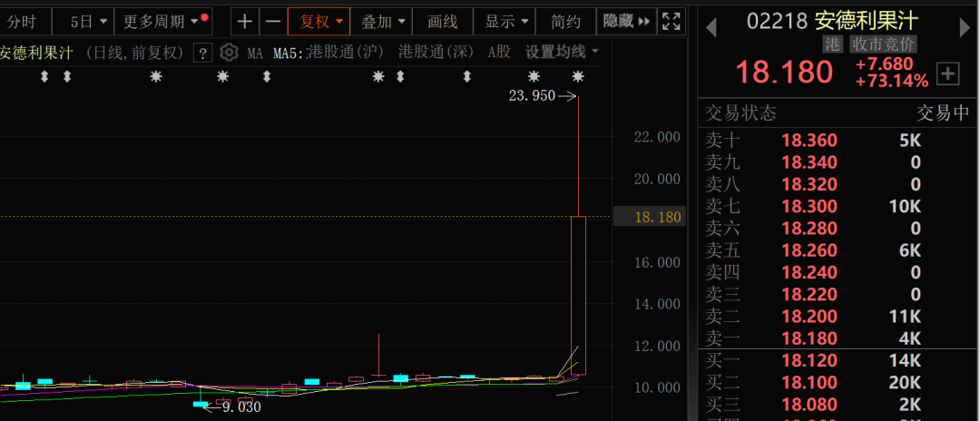Screen dimensions: 980x421
Task: Click the 画线 drawing button
Action: click(443, 21)
